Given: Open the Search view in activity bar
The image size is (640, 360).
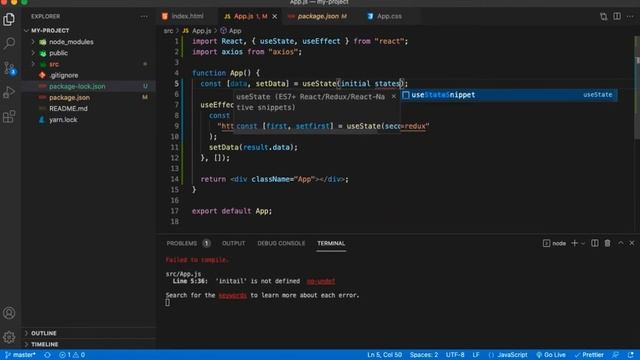Looking at the screenshot, I should click(9, 43).
